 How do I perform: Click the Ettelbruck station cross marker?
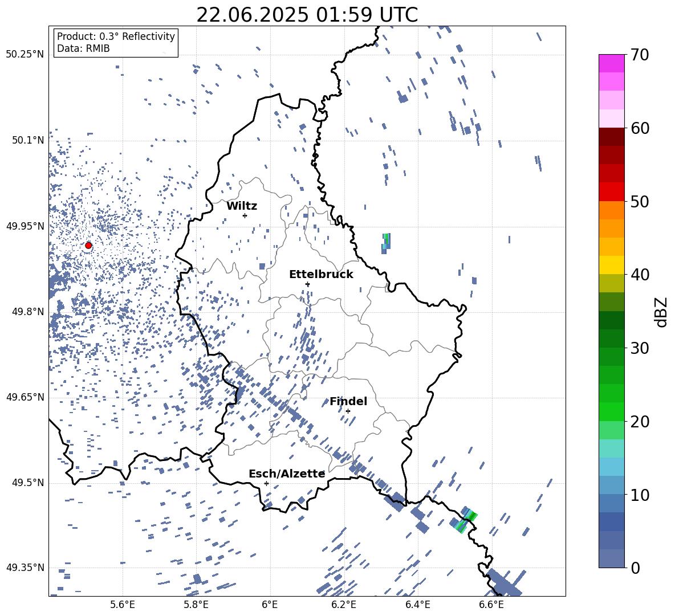307,284
